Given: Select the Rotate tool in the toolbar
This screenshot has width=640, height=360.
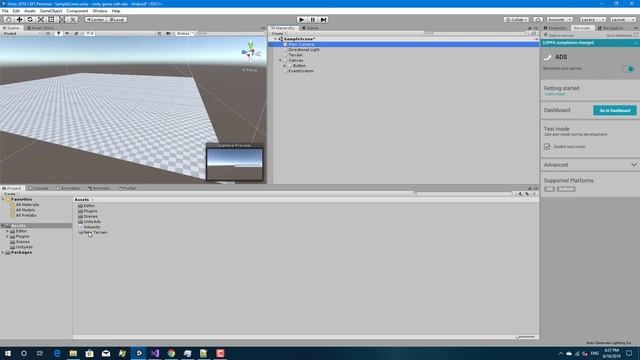Looking at the screenshot, I should click(x=30, y=19).
